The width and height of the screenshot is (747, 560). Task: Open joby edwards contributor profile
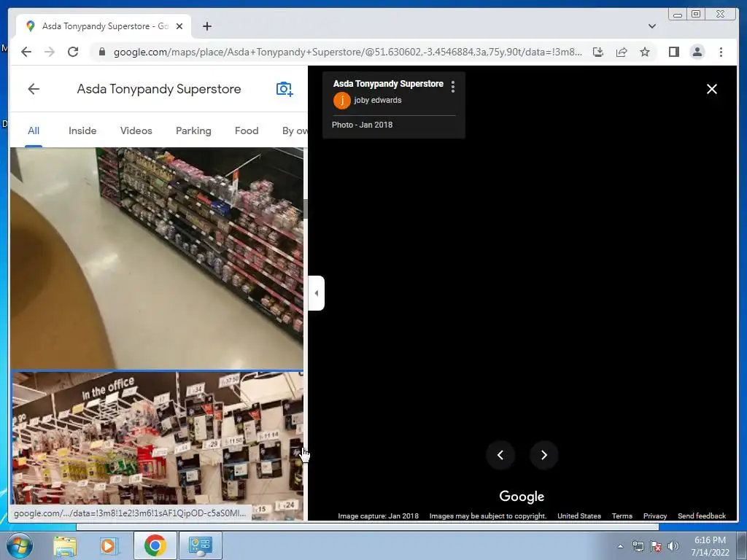(x=377, y=101)
